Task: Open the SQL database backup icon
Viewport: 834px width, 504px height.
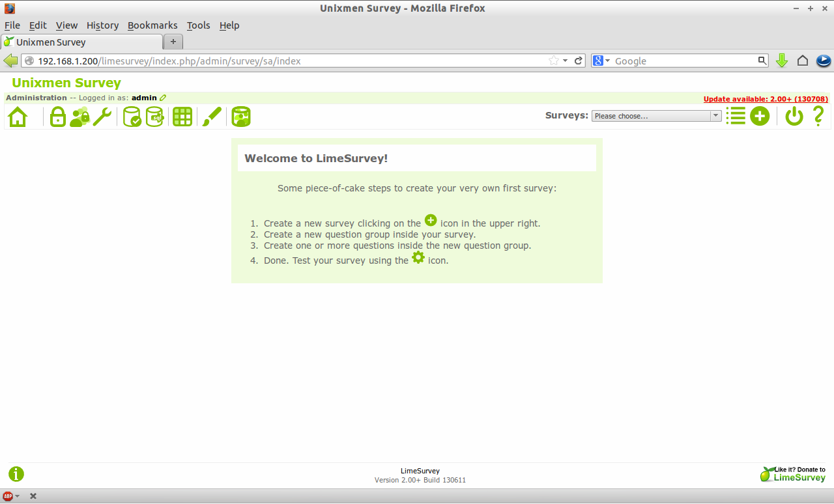Action: (154, 117)
